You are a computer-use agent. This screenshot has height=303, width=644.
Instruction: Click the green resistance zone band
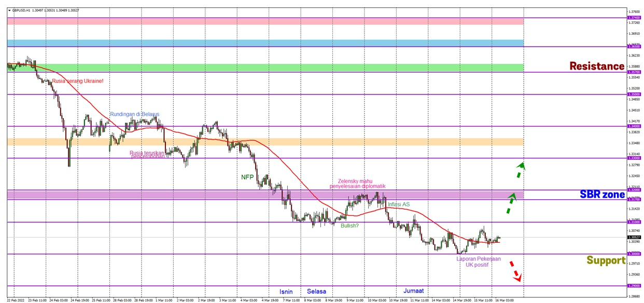(x=265, y=68)
